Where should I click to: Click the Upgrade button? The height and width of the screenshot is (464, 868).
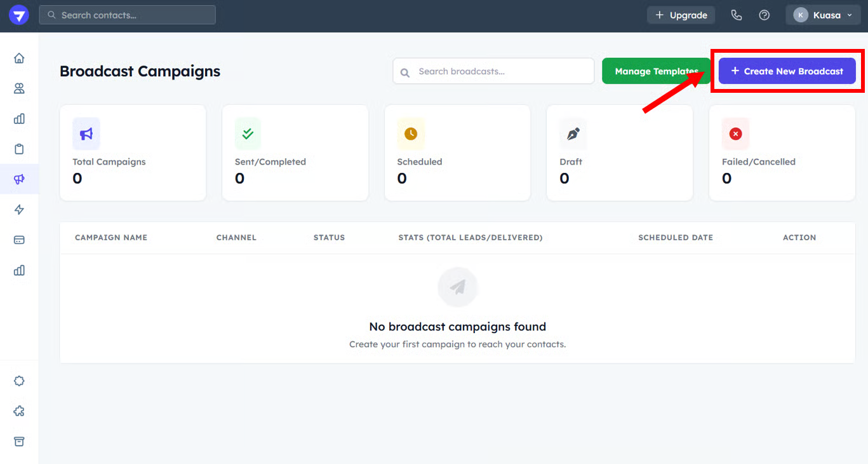(681, 15)
